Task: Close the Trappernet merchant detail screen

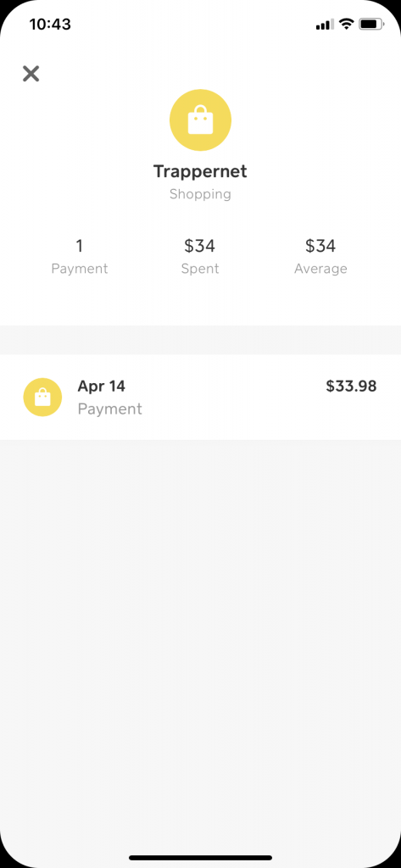Action: pyautogui.click(x=31, y=74)
